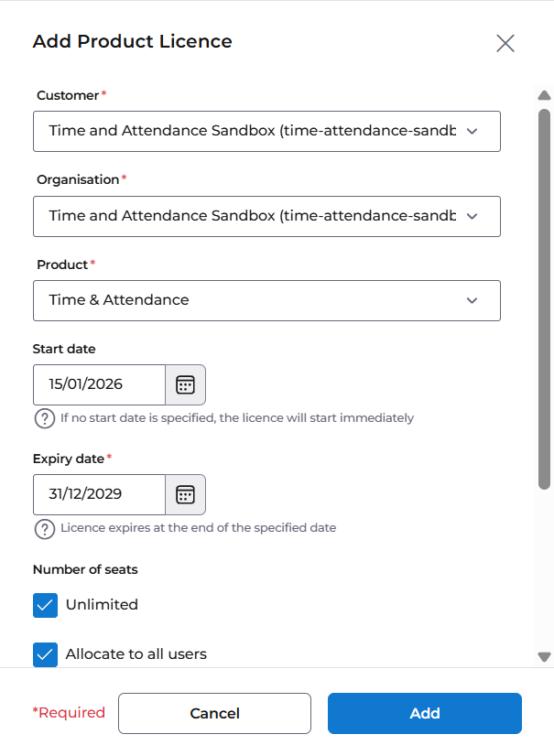Click into the Expiry date field 31/12/2029
The image size is (554, 756).
[100, 494]
